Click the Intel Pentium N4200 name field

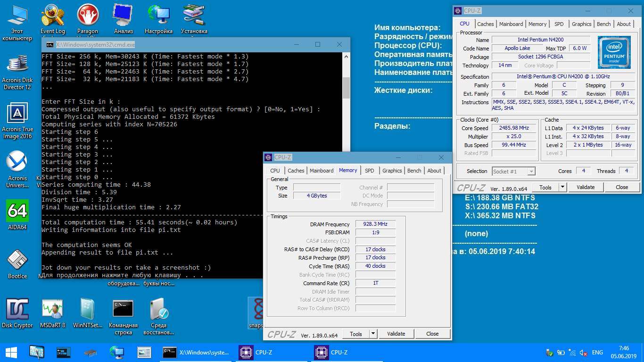(540, 40)
